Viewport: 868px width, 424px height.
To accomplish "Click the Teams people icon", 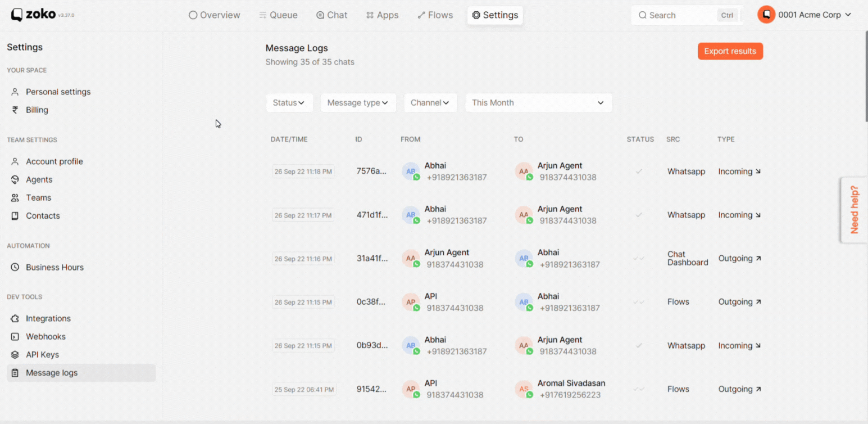I will (15, 197).
